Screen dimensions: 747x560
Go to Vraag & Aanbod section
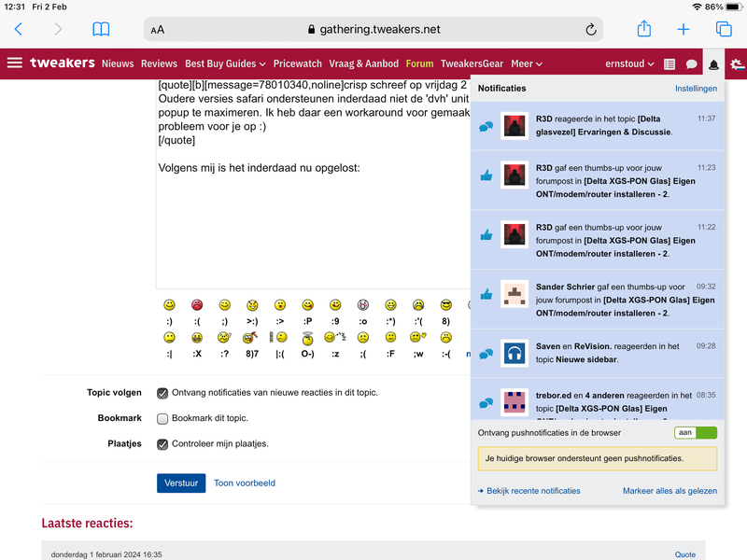click(363, 63)
